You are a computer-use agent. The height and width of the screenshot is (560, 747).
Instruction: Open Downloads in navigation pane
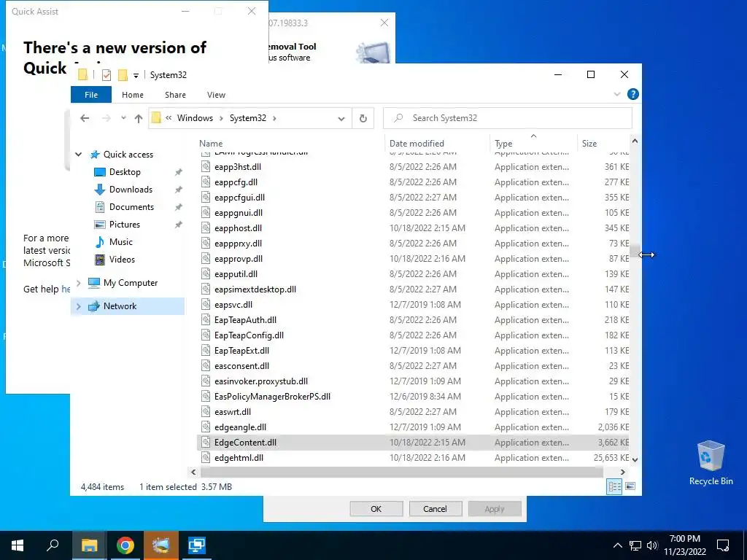point(131,190)
